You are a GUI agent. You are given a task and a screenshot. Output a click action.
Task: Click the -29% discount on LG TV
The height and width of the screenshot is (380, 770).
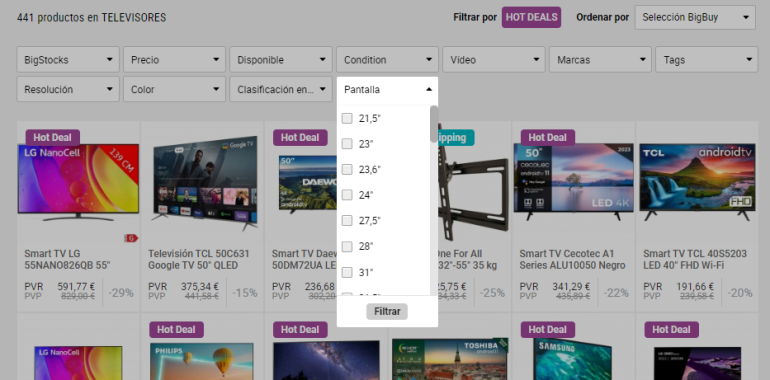click(121, 293)
